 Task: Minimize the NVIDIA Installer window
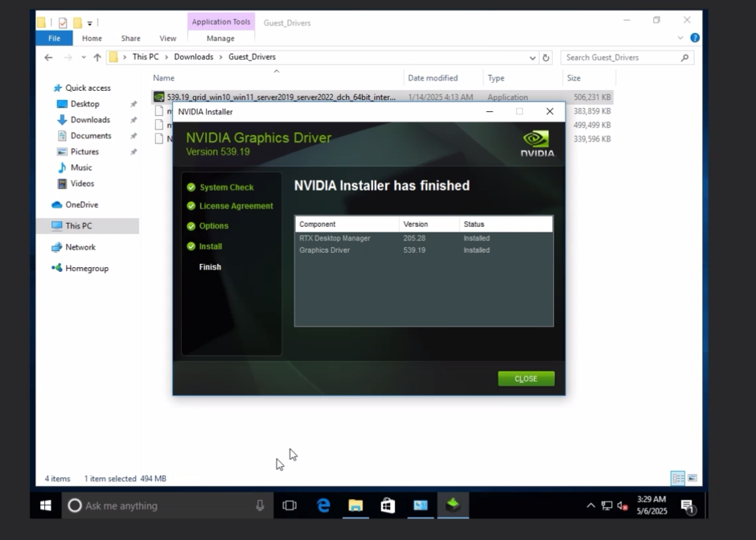[489, 112]
